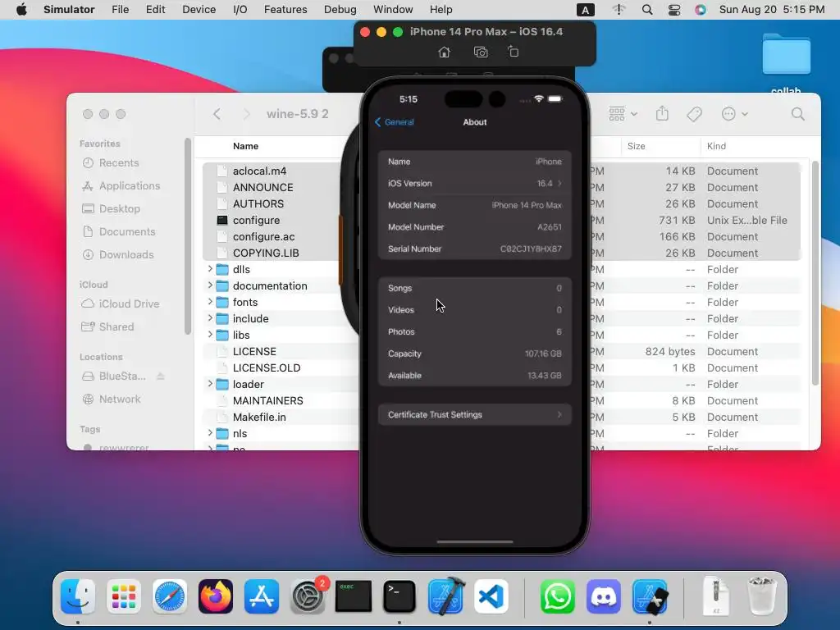Expand the documentation folder
This screenshot has width=840, height=630.
210,285
